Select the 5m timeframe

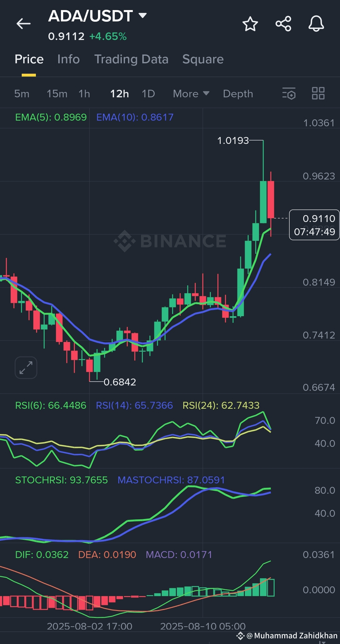pos(22,94)
